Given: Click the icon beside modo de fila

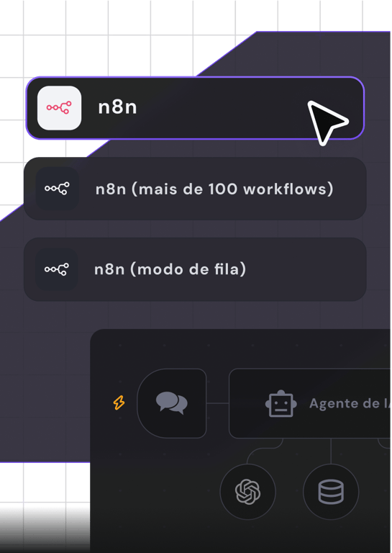Looking at the screenshot, I should tap(57, 269).
